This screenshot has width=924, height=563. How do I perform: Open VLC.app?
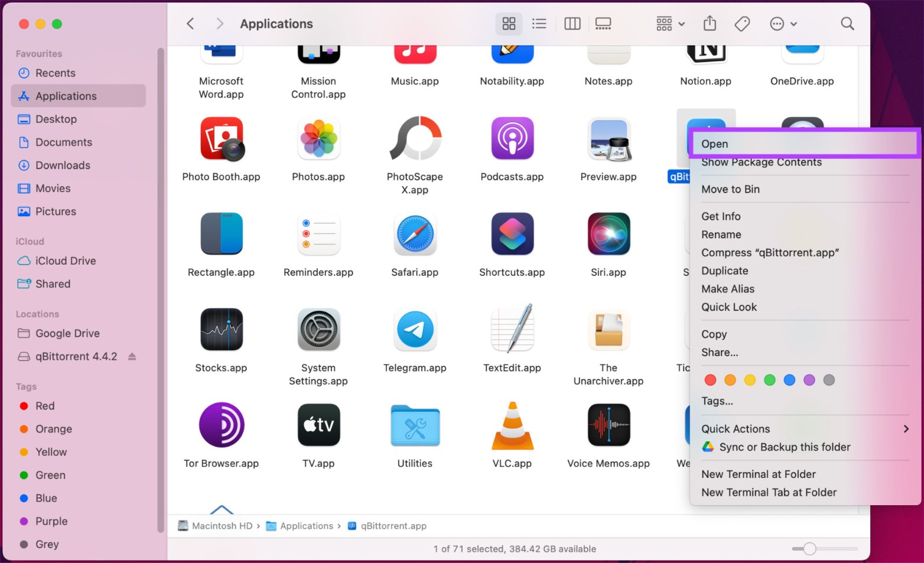pos(512,425)
